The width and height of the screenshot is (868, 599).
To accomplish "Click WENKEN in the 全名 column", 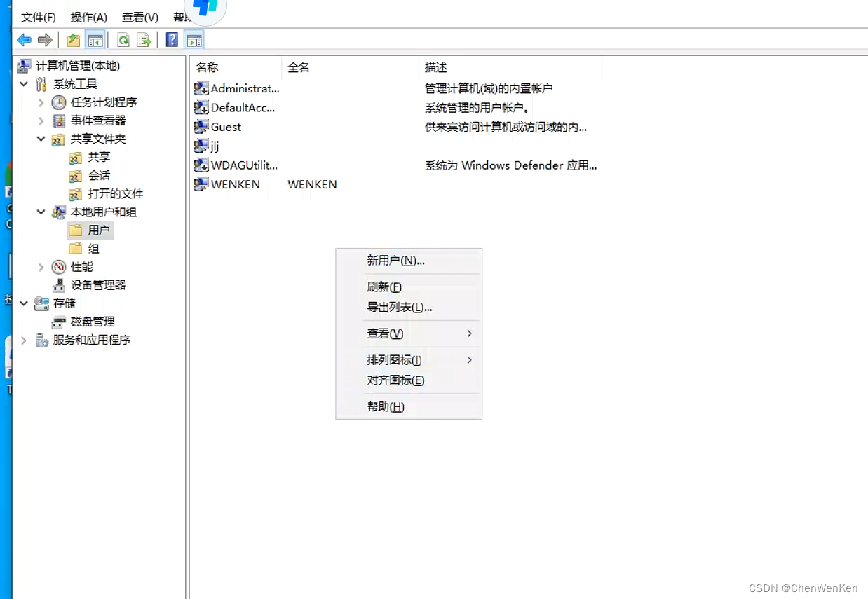I will (312, 184).
